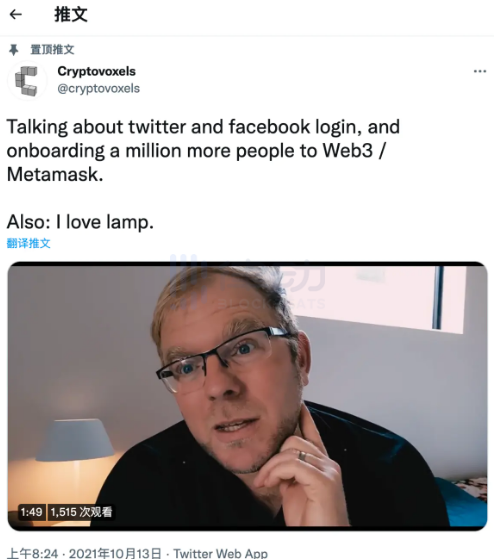Click the 1,515 次观看 view count
494x559 pixels.
81,512
